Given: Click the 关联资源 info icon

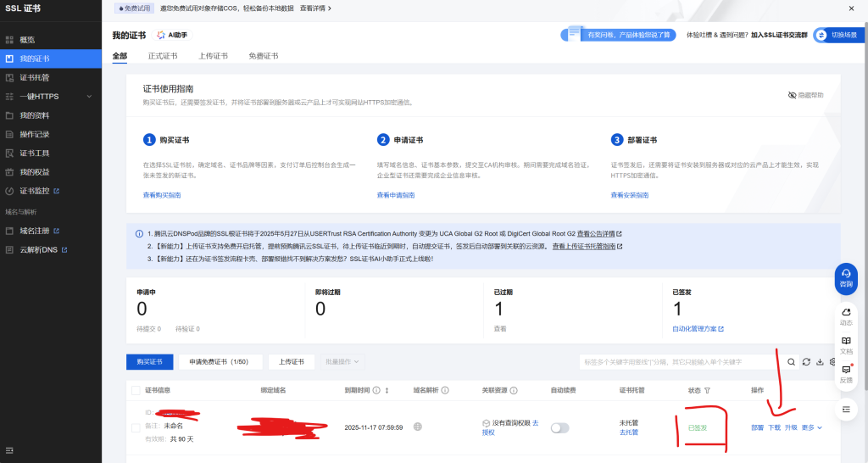Looking at the screenshot, I should click(514, 390).
